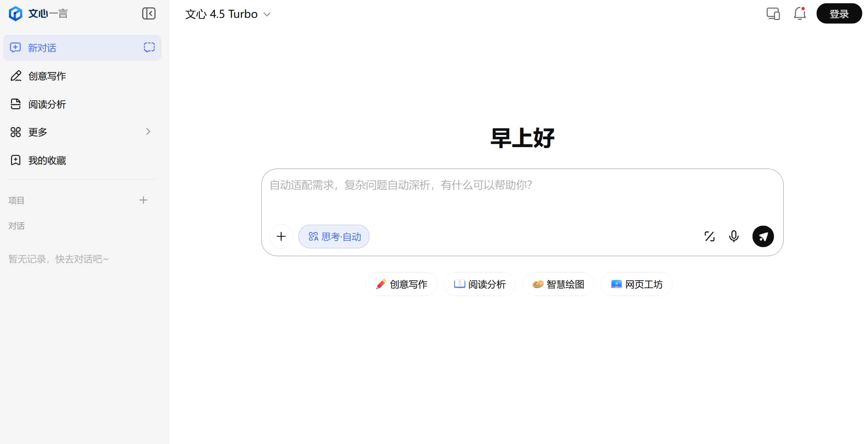This screenshot has width=868, height=444.
Task: Open the desktop client download icon
Action: (773, 14)
